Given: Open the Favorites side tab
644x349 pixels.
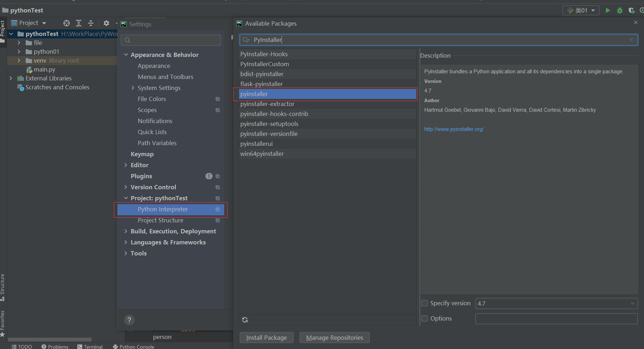Looking at the screenshot, I should 2,324.
